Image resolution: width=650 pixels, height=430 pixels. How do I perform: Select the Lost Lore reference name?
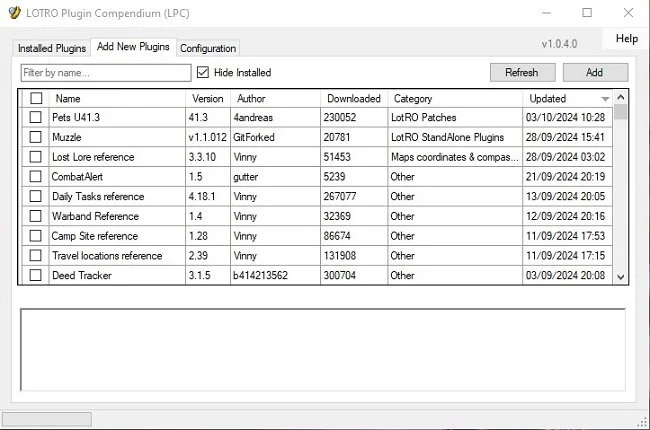pos(93,157)
